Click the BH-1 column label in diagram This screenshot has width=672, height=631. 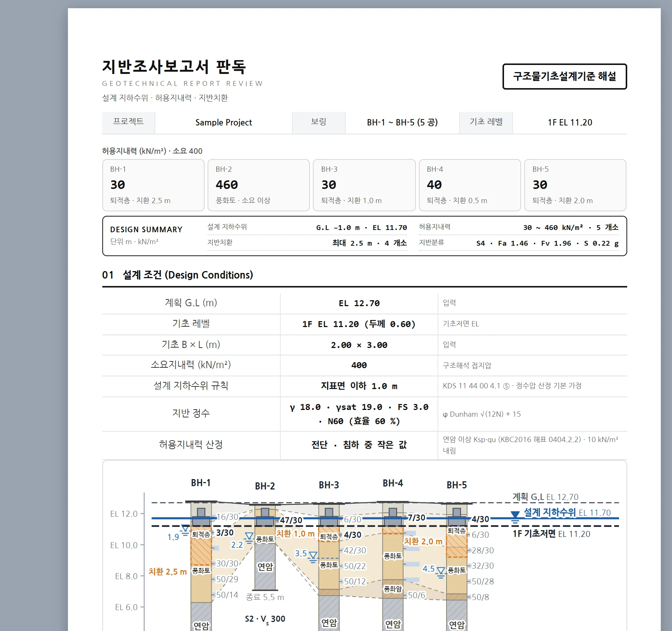coord(201,483)
